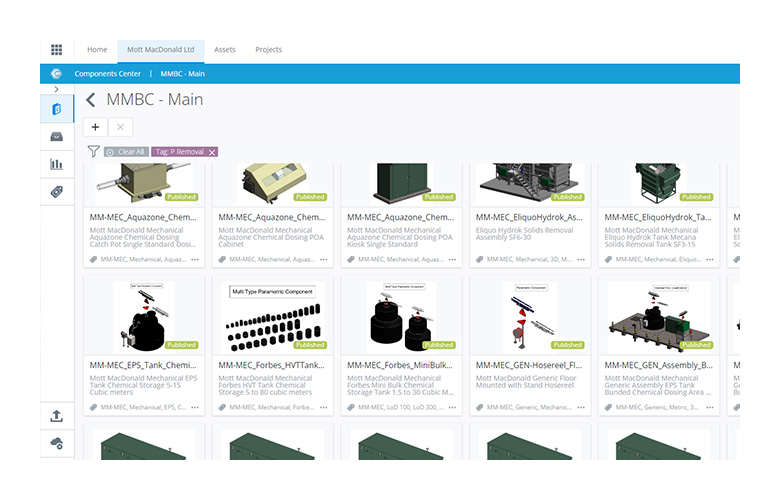This screenshot has height=500, width=780.
Task: Open the tags sidebar icon
Action: (56, 191)
